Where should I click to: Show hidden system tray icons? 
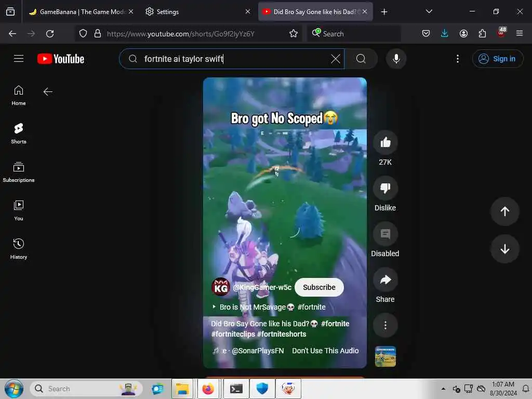point(443,389)
